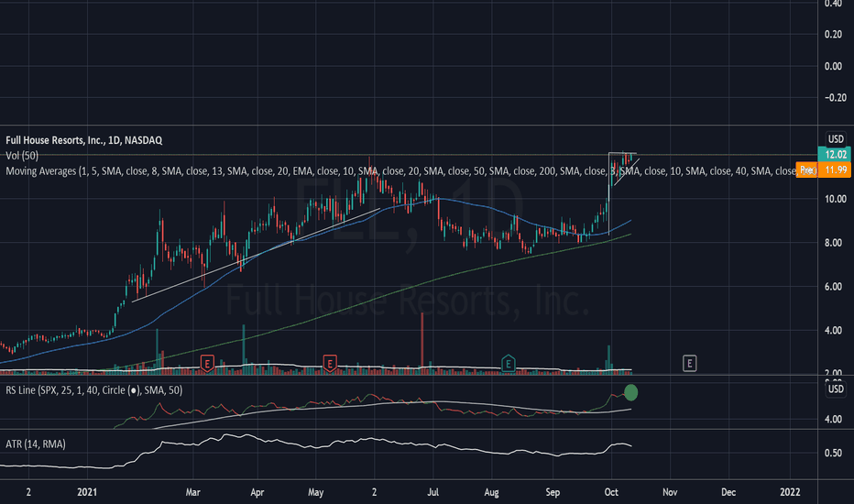Viewport: 854px width, 504px height.
Task: Click the Apr label on time axis
Action: tap(257, 492)
